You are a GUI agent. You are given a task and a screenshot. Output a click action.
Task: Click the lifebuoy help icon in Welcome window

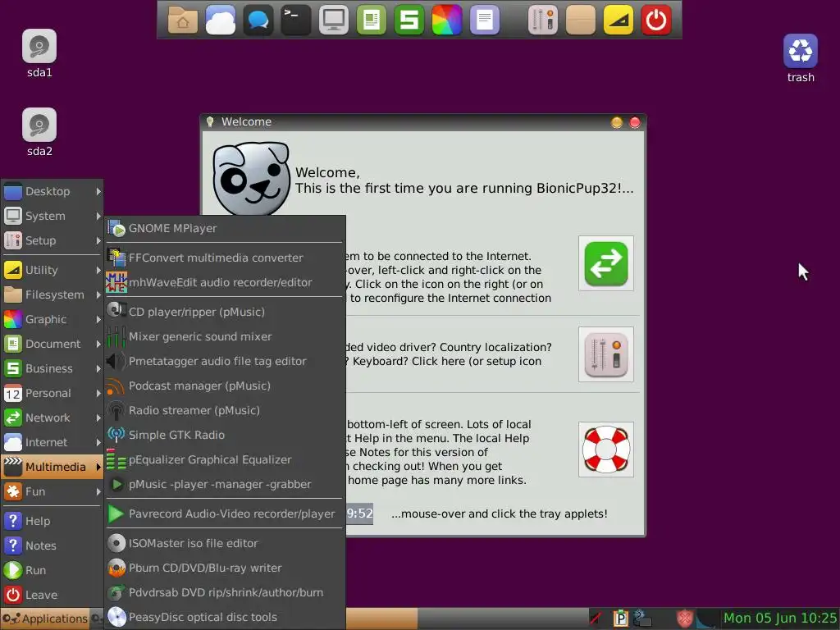coord(606,449)
